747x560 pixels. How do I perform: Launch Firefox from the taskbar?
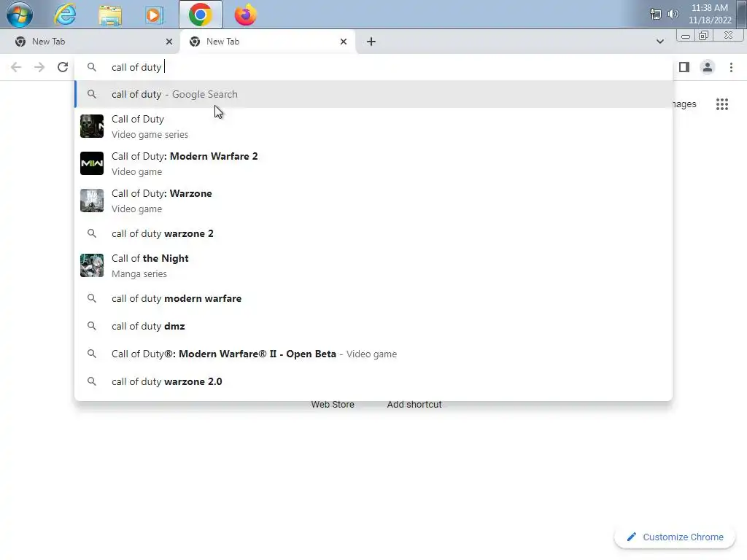245,15
